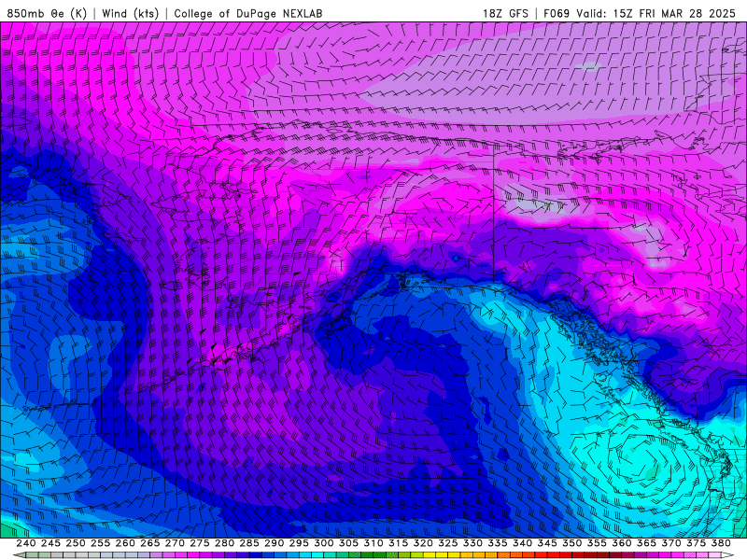Screen dimensions: 747x560
Task: Pick the 270 label on the legend
Action: click(x=175, y=543)
